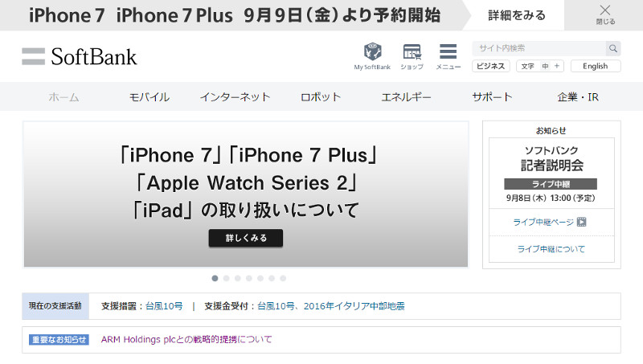Jump to the last carousel slide dot
Image resolution: width=643 pixels, height=364 pixels.
point(283,278)
